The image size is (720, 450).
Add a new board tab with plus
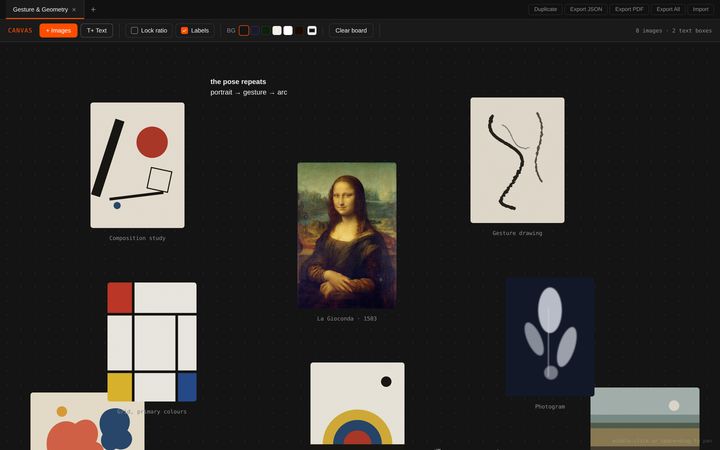click(93, 10)
